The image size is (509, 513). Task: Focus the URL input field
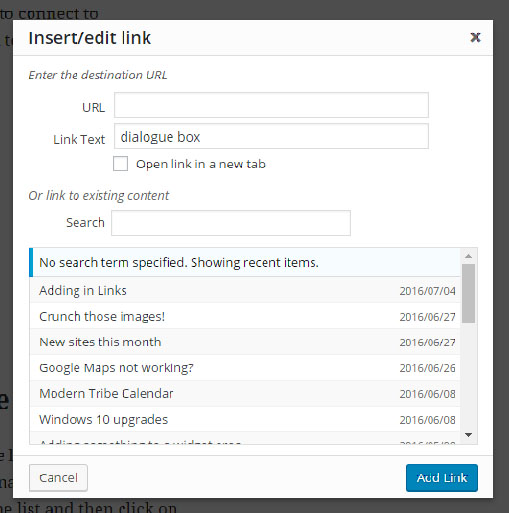pos(271,105)
